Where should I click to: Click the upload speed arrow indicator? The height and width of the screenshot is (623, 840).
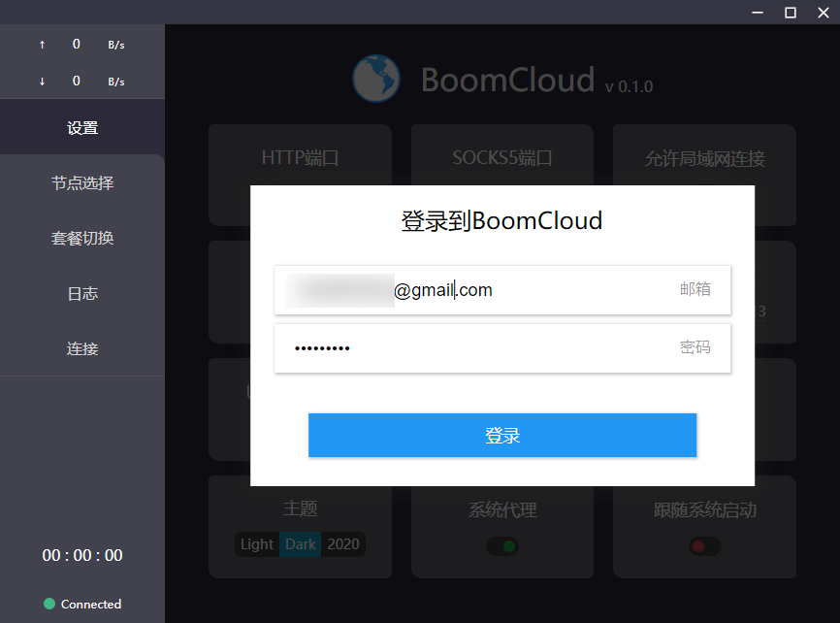click(43, 45)
